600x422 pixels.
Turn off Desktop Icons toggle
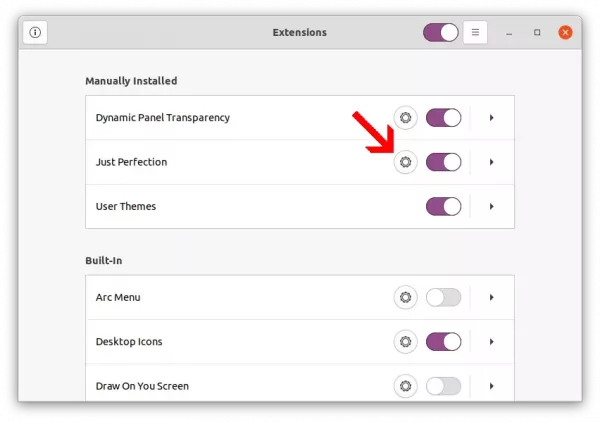[x=443, y=342]
